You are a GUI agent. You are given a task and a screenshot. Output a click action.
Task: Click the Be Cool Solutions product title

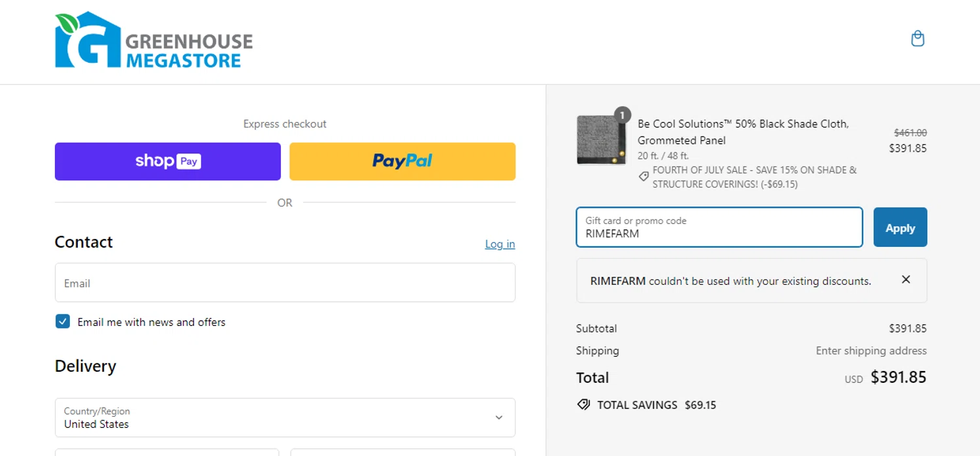click(x=743, y=131)
